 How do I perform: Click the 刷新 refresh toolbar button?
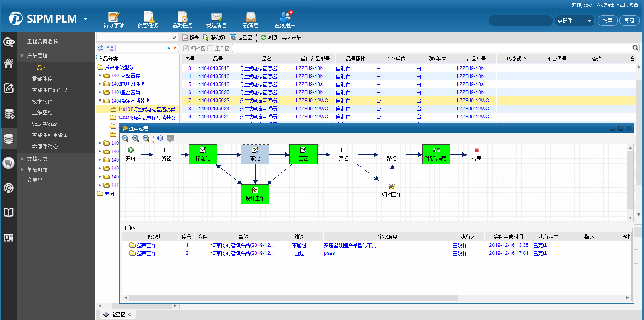(269, 37)
